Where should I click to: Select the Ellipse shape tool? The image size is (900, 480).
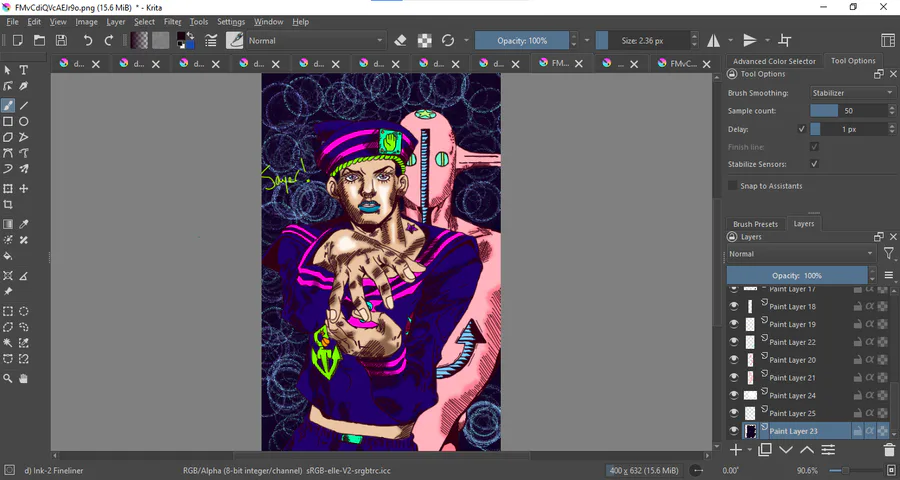(24, 122)
